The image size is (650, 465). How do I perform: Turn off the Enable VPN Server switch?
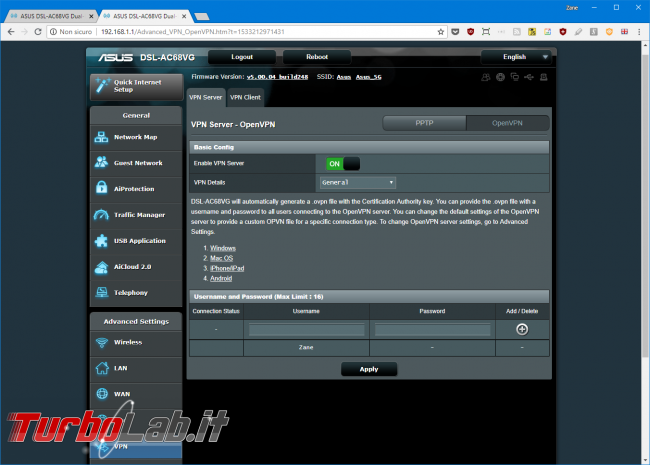(343, 164)
